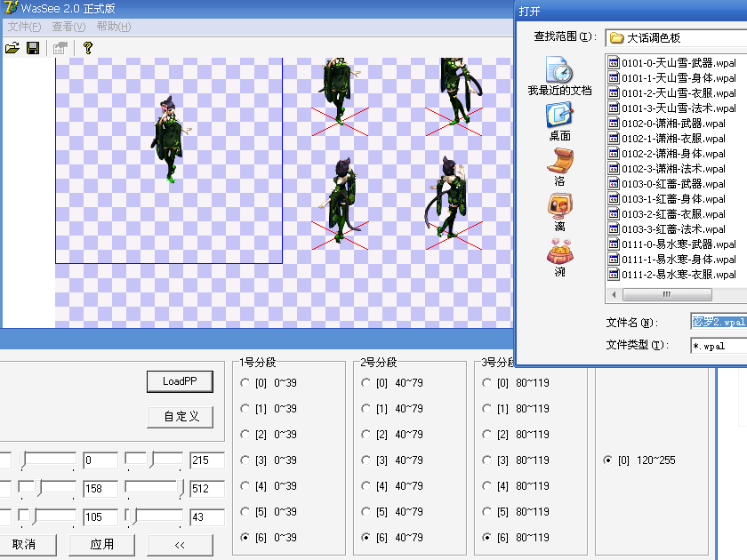Go to 我最近的文档 recent documents shortcut
Image resolution: width=747 pixels, height=560 pixels.
click(x=559, y=76)
